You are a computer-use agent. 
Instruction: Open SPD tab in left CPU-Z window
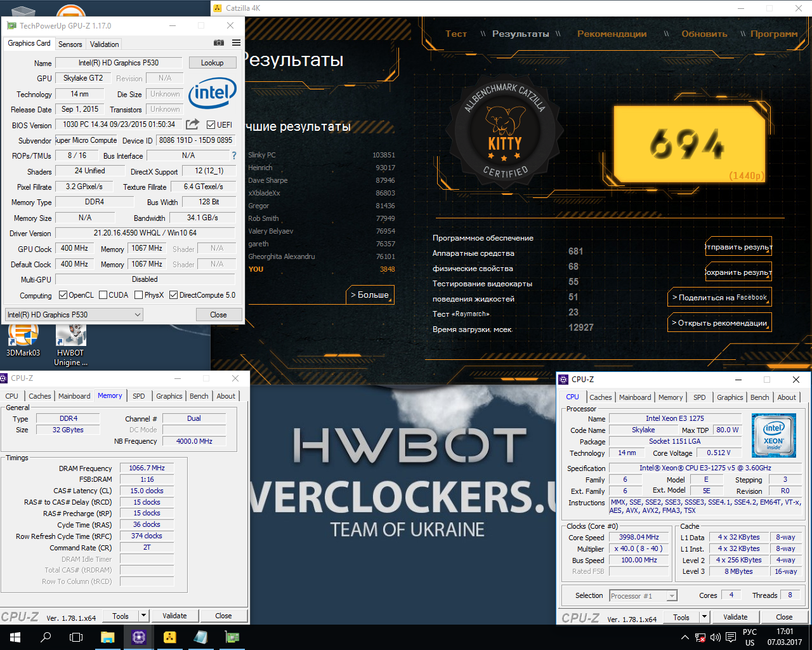click(139, 396)
